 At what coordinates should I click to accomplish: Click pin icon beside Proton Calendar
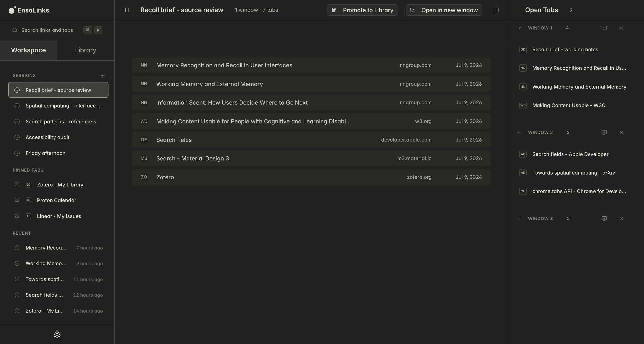pos(17,200)
